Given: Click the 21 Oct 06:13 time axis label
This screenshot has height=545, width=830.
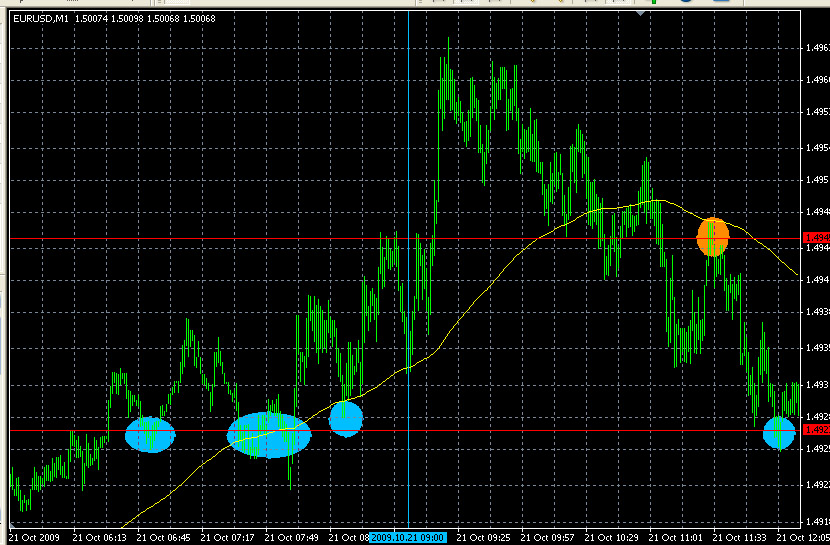Looking at the screenshot, I should pyautogui.click(x=99, y=537).
